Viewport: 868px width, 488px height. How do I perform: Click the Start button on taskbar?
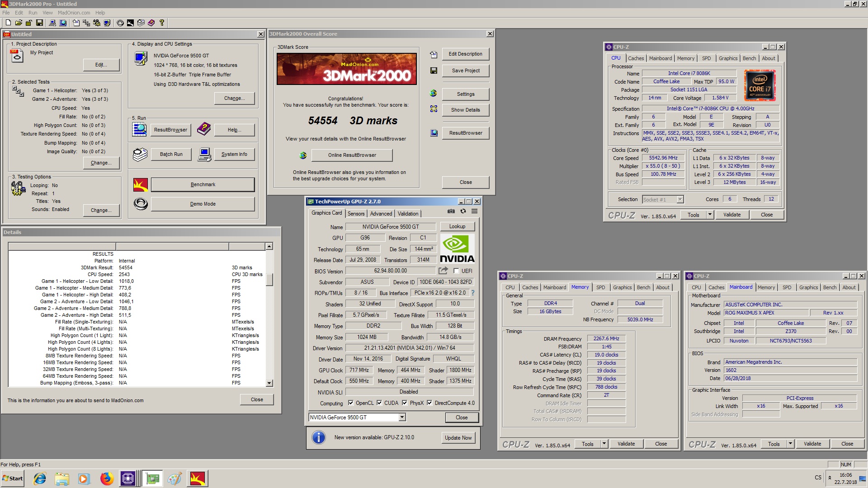coord(13,478)
